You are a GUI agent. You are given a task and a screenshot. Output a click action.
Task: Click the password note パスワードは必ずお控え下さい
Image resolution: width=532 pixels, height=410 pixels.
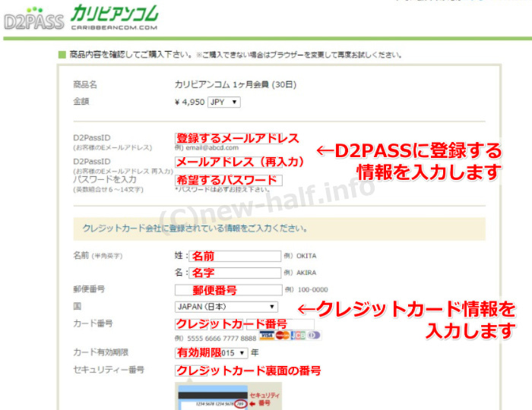click(x=223, y=189)
